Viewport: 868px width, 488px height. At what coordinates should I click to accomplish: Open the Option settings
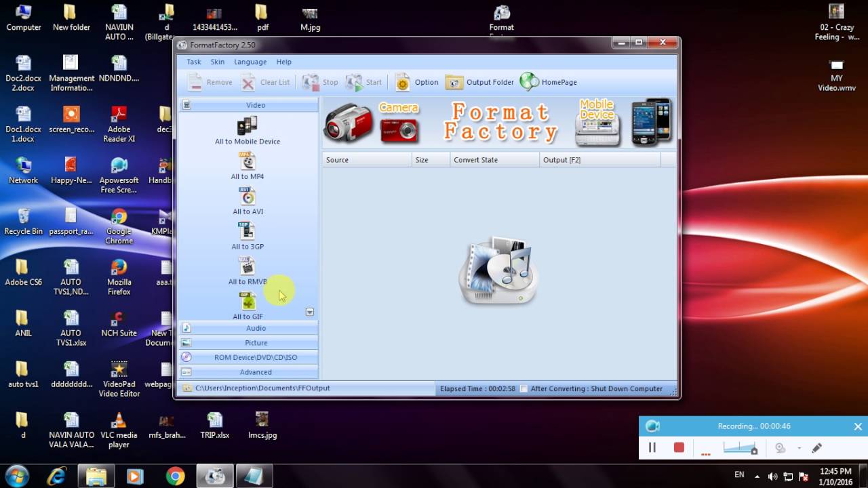coord(417,82)
